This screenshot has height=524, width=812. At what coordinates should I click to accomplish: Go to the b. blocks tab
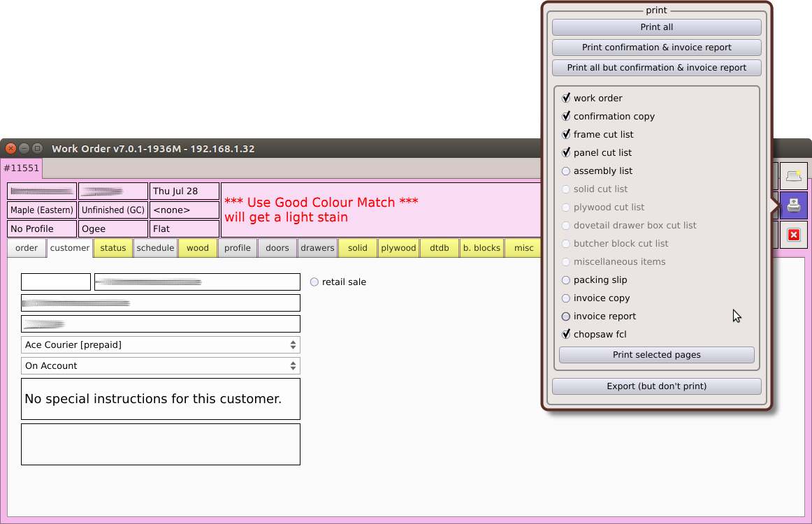[x=481, y=248]
